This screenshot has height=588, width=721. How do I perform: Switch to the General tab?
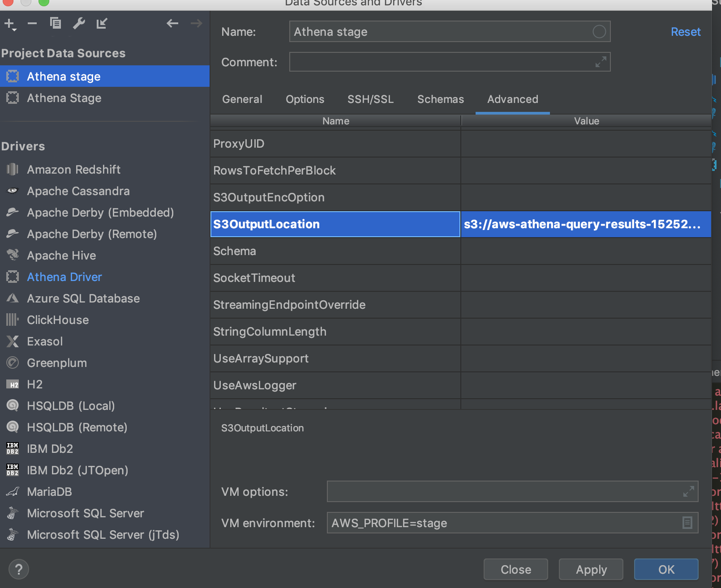click(x=242, y=99)
